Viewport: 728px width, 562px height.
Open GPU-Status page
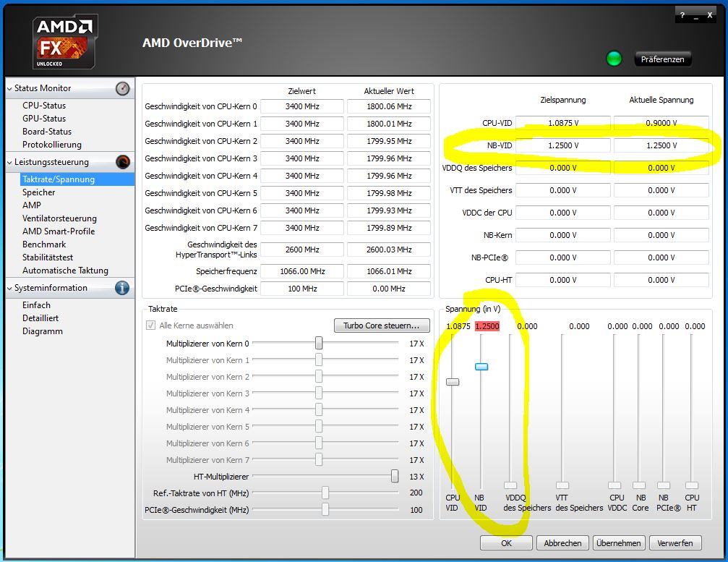(44, 119)
